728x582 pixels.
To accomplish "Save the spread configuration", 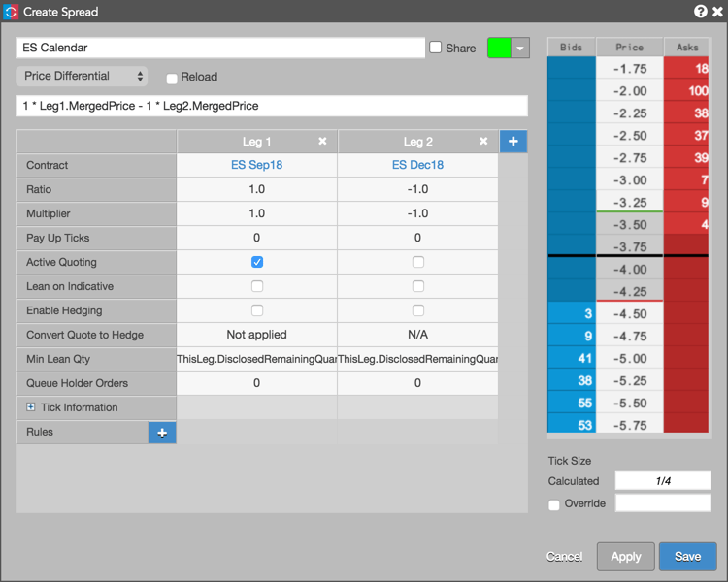I will [687, 557].
